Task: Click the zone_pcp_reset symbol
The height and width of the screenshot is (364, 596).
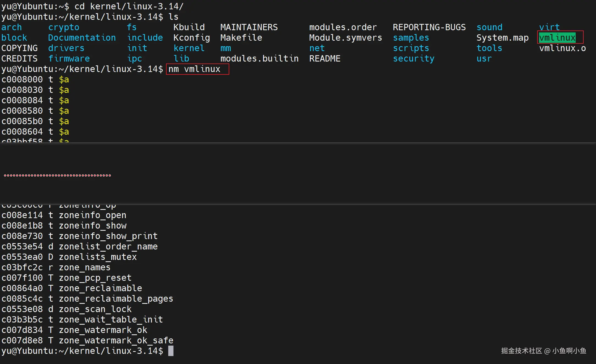Action: pos(95,278)
